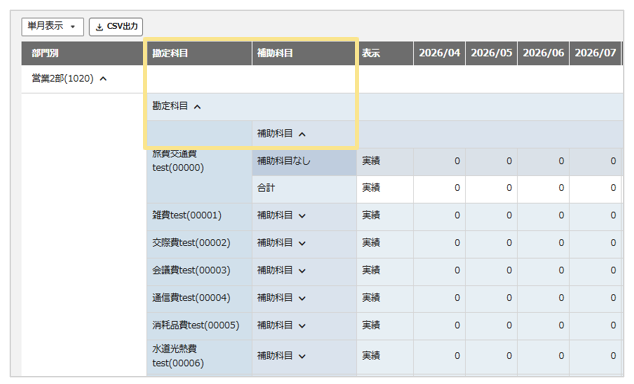Click the 2026/05 column header
Viewport: 634px width, 384px height.
[492, 53]
